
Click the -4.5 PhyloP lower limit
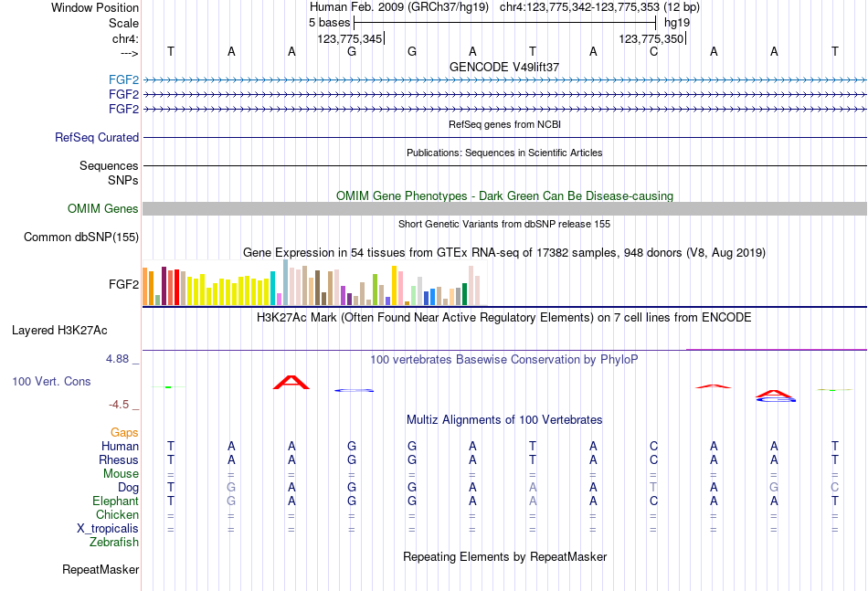(x=119, y=405)
